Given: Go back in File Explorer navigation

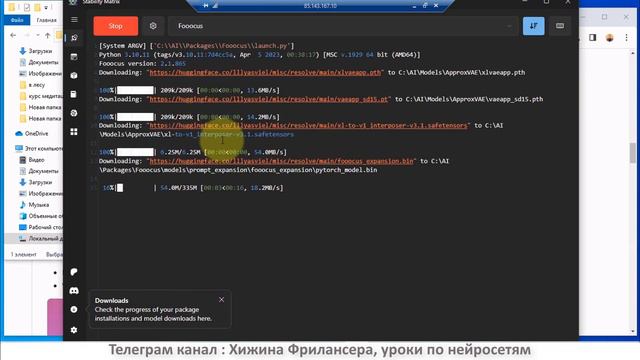Looking at the screenshot, I should pyautogui.click(x=13, y=36).
